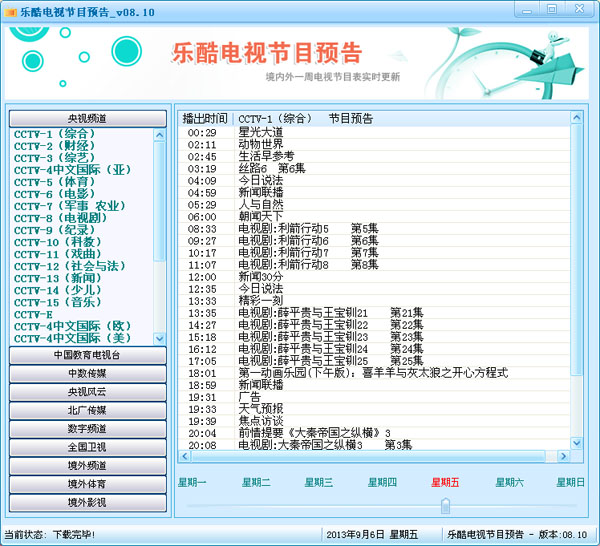
Task: Click status text 下载完毕!
Action: (x=73, y=535)
